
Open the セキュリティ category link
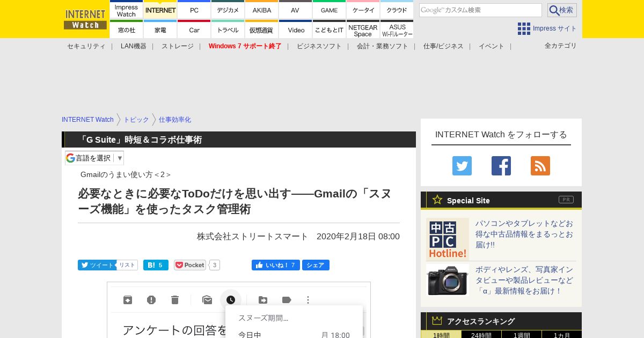86,46
